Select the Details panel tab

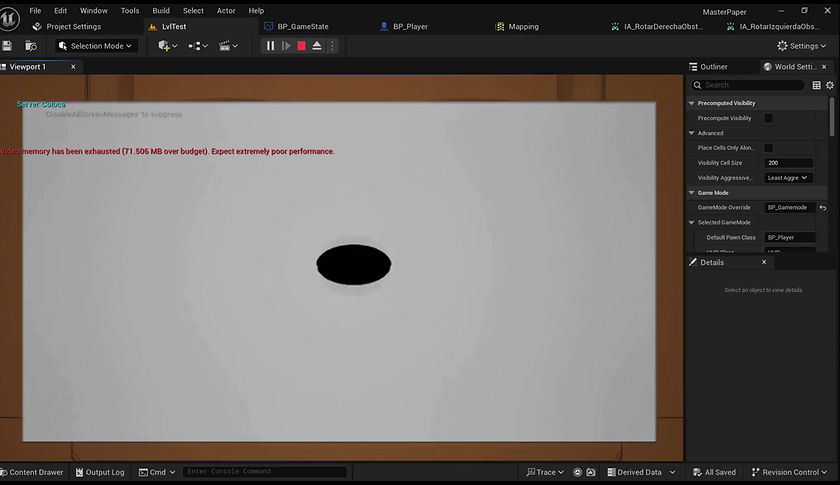[x=712, y=263]
